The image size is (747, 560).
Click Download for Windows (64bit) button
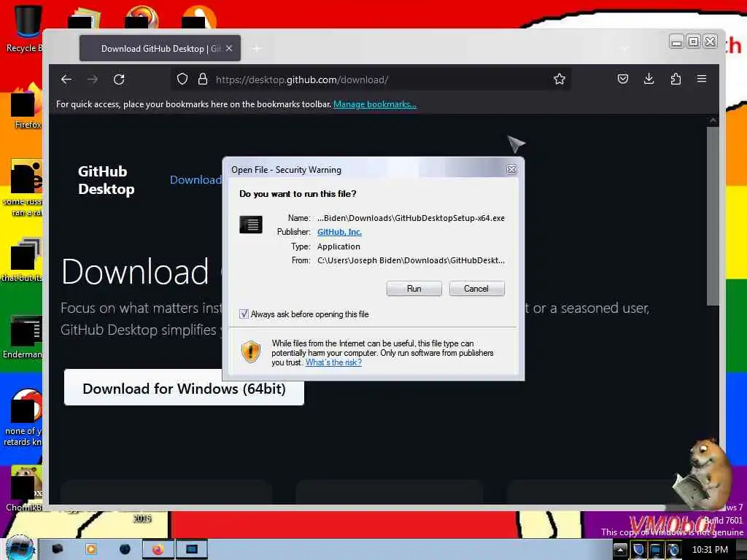click(x=184, y=388)
